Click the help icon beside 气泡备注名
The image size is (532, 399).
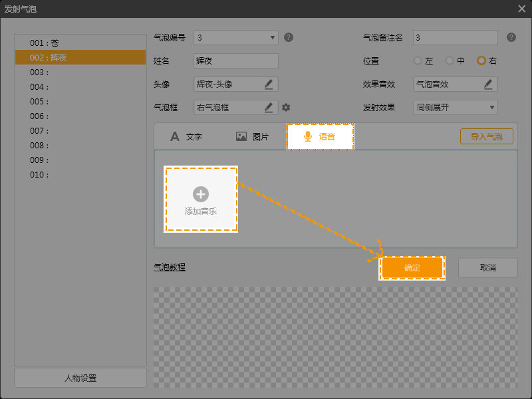511,37
